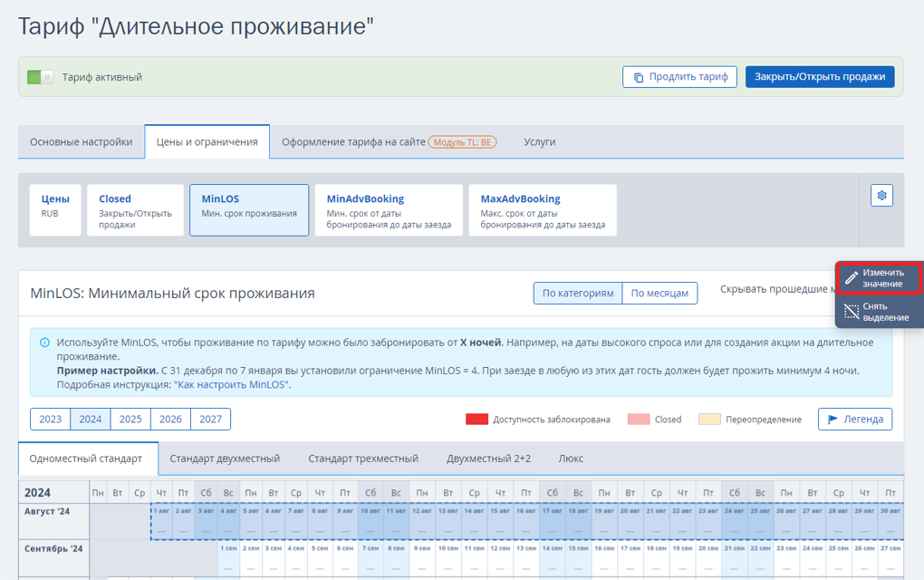Click 'Модуль TL: BE' badge
The height and width of the screenshot is (580, 924).
click(x=463, y=142)
